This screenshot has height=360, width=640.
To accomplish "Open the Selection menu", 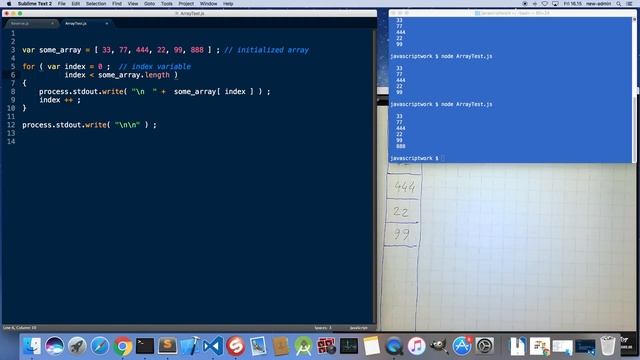I will [x=96, y=4].
